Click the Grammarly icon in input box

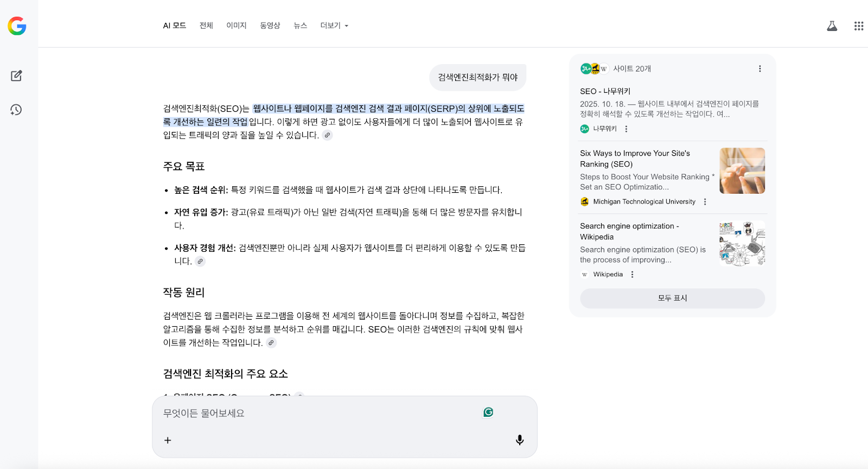pos(488,413)
